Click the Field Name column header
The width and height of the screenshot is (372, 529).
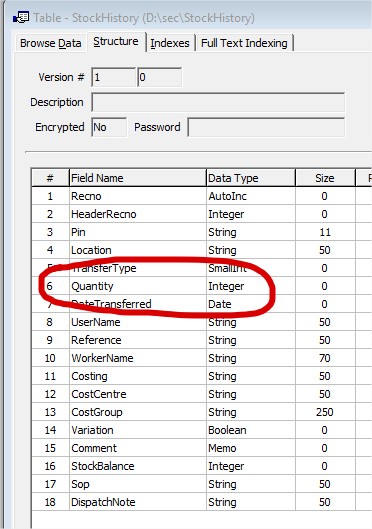point(138,178)
